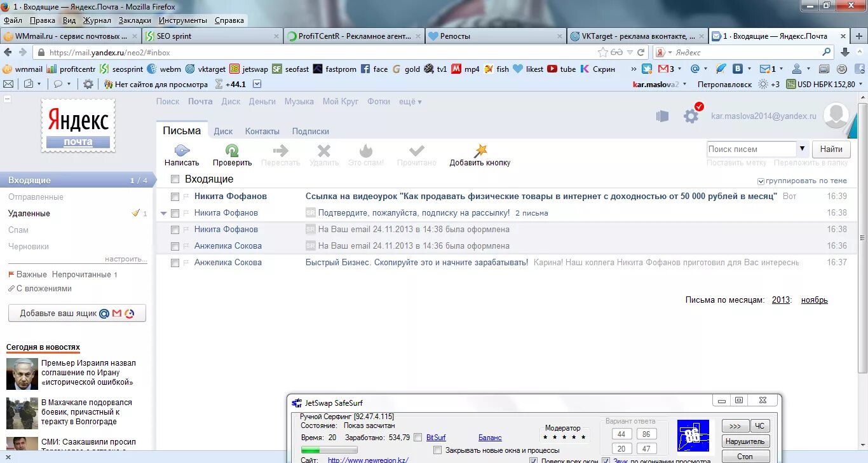Click the envelope icon in Yandex bar
This screenshot has width=868, height=463.
coord(8,84)
